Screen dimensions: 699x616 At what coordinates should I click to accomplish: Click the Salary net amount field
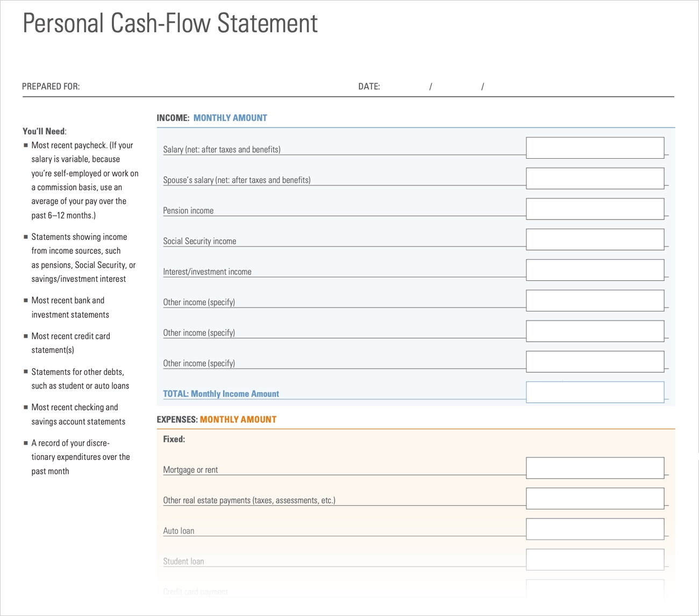(x=595, y=148)
